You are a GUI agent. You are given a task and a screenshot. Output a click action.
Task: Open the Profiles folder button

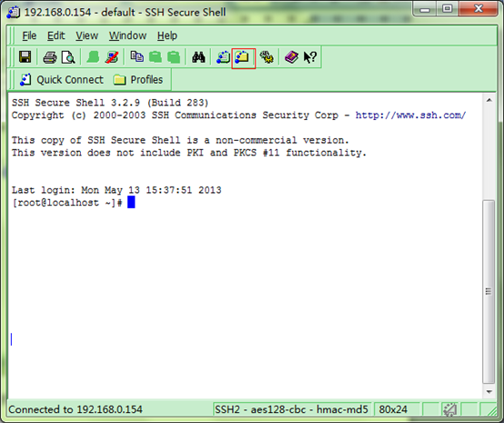pos(138,80)
